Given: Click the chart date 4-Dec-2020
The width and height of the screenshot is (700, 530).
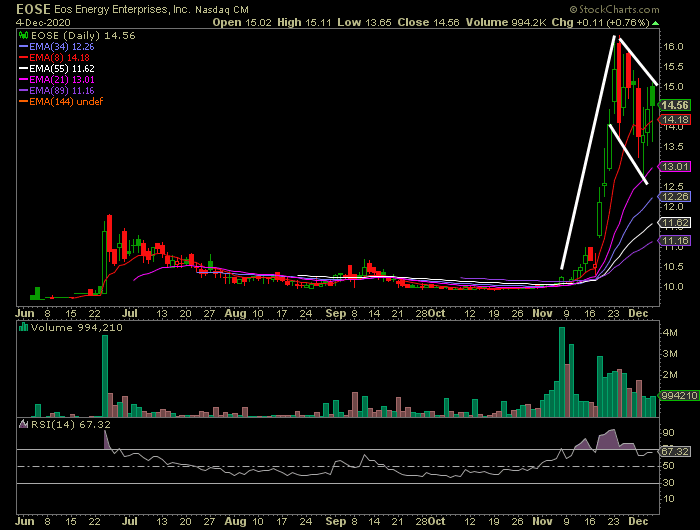Looking at the screenshot, I should [x=43, y=22].
